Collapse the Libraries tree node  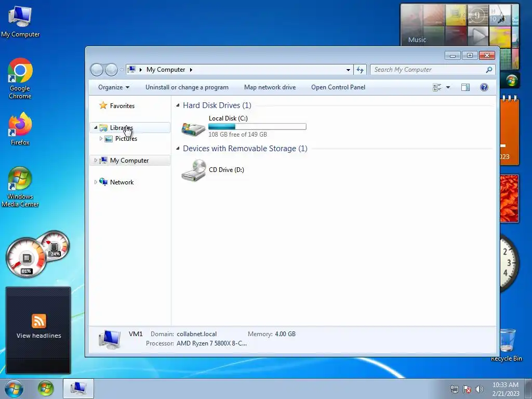tap(96, 128)
